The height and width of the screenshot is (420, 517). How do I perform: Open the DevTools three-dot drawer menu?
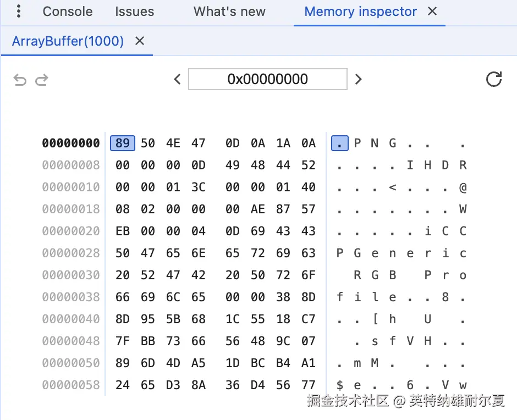click(19, 12)
